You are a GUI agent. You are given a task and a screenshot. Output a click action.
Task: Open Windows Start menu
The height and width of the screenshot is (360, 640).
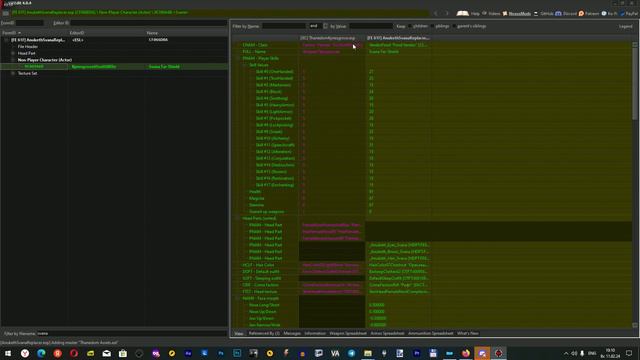[x=8, y=353]
